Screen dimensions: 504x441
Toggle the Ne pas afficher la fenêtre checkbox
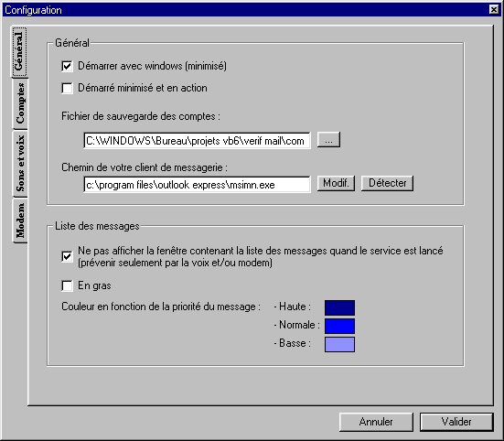(x=67, y=256)
